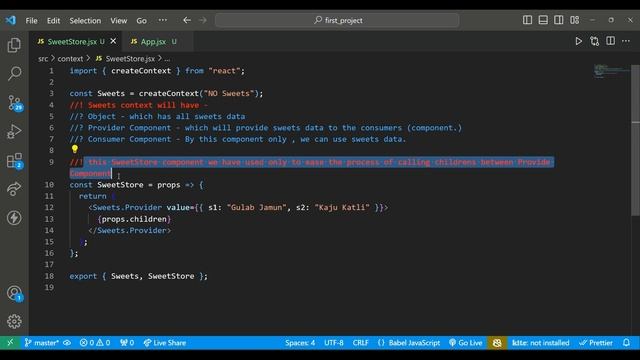
Task: Expand the breadcrumb ellipsis symbol
Action: pos(167,59)
